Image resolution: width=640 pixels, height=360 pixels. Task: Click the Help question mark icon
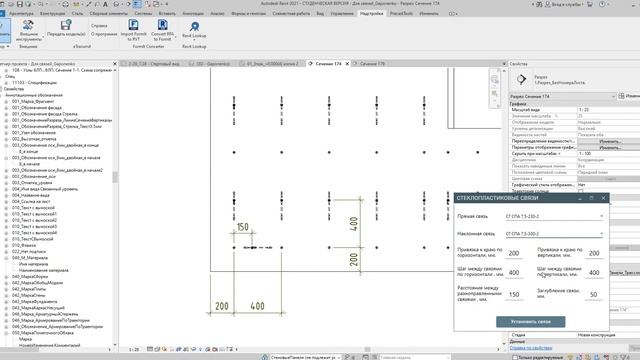(602, 4)
